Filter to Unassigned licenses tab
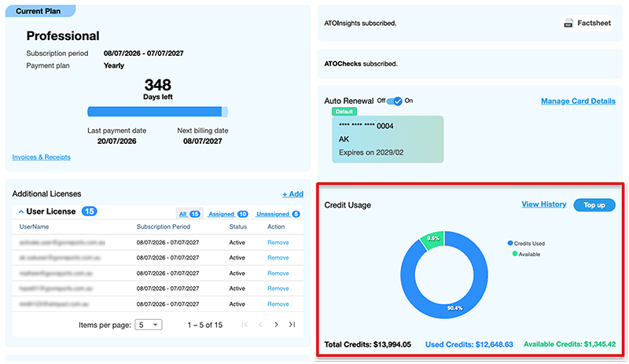This screenshot has height=364, width=629. 278,215
